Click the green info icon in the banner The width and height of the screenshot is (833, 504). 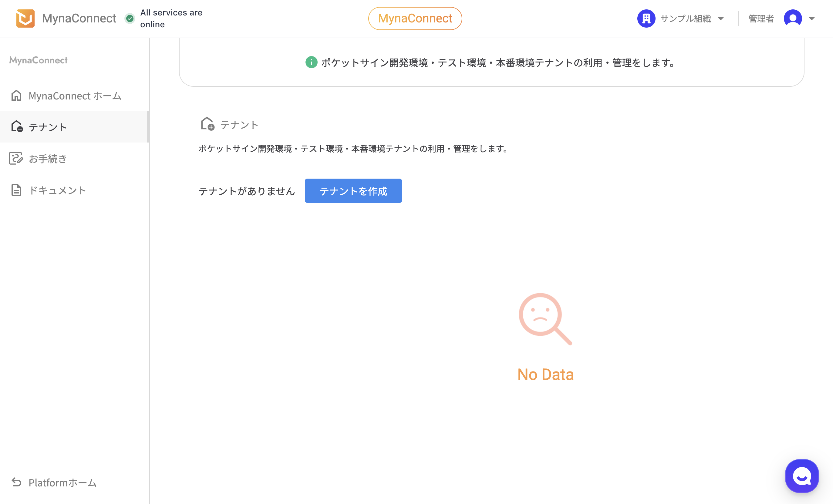click(x=311, y=62)
